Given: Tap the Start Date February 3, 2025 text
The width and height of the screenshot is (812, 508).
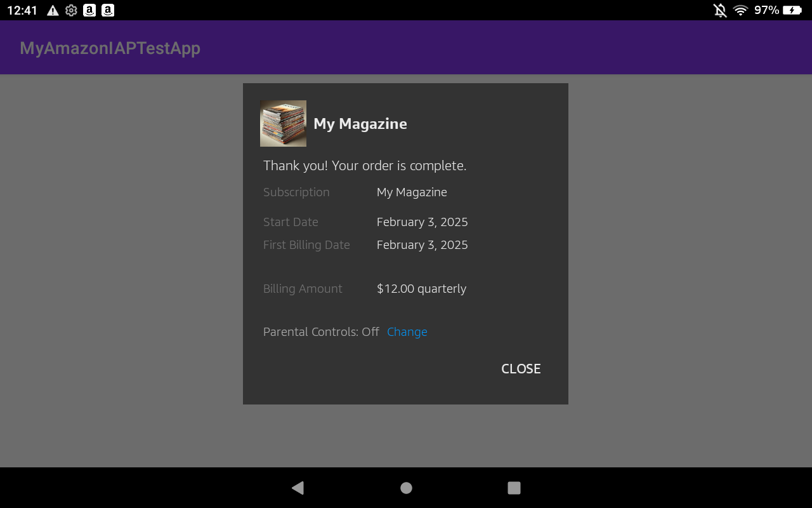Looking at the screenshot, I should pos(422,222).
